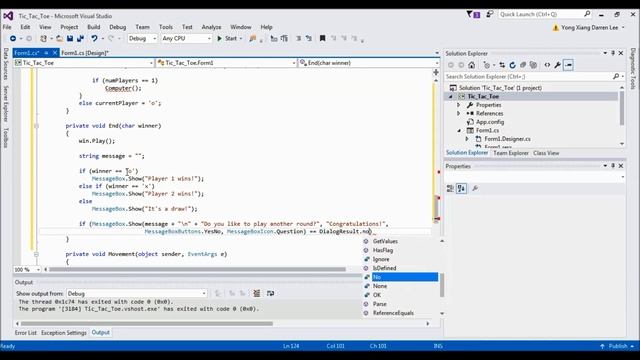Open the File menu
The height and width of the screenshot is (360, 640).
(x=7, y=27)
